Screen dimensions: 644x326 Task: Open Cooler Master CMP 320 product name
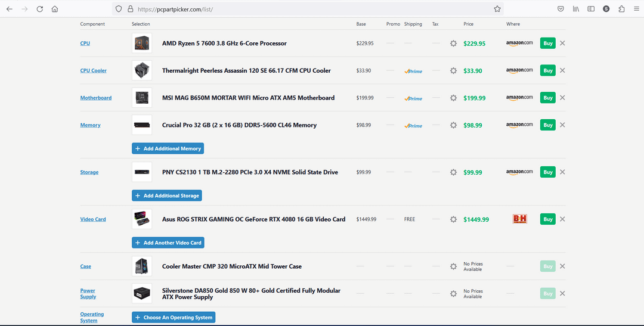pos(231,266)
